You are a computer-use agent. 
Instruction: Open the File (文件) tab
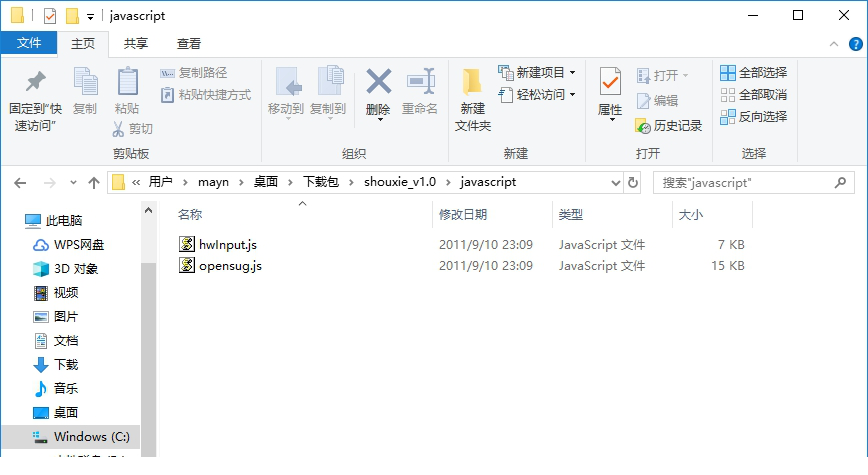pyautogui.click(x=29, y=43)
